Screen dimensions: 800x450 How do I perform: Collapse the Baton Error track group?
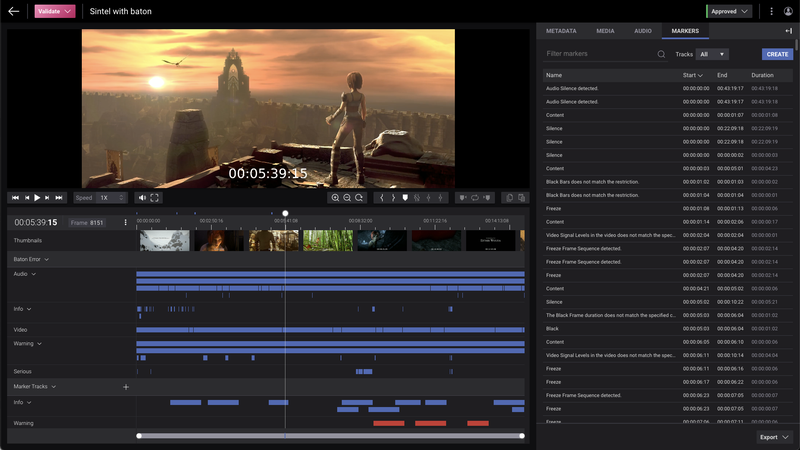46,259
